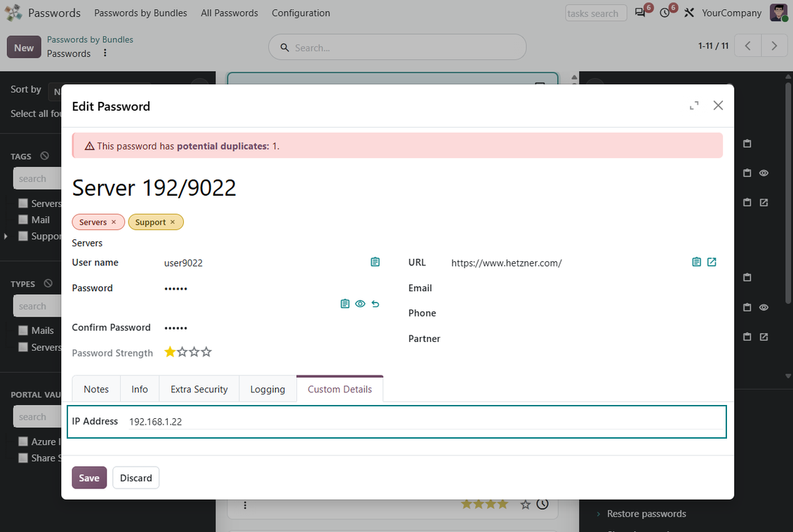This screenshot has width=793, height=532.
Task: Click the main Search box
Action: point(397,47)
